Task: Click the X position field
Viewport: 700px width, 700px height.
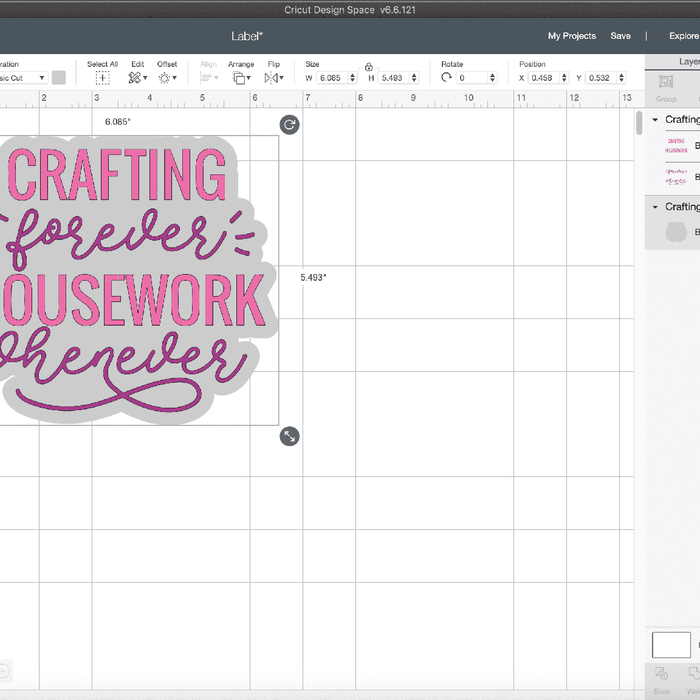Action: [544, 78]
